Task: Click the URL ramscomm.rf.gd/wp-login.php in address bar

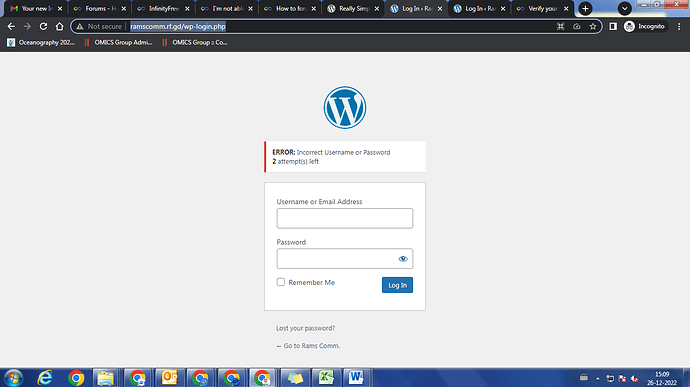Action: pos(178,26)
